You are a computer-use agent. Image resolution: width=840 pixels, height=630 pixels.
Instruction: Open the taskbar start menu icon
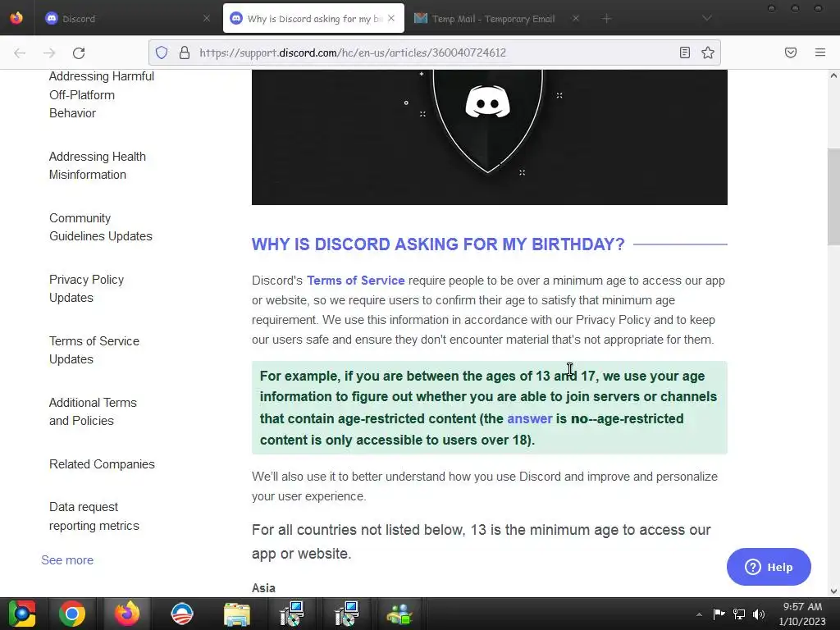point(21,614)
